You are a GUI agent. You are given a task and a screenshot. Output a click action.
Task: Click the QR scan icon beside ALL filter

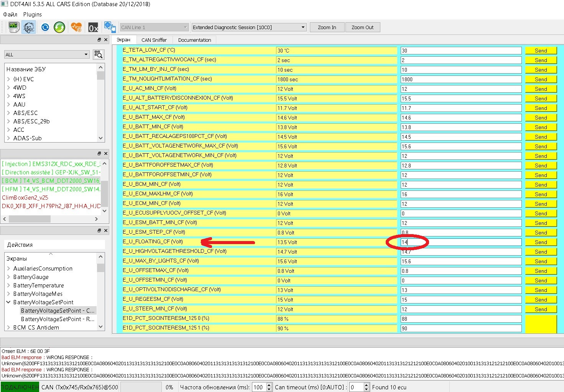(x=99, y=55)
